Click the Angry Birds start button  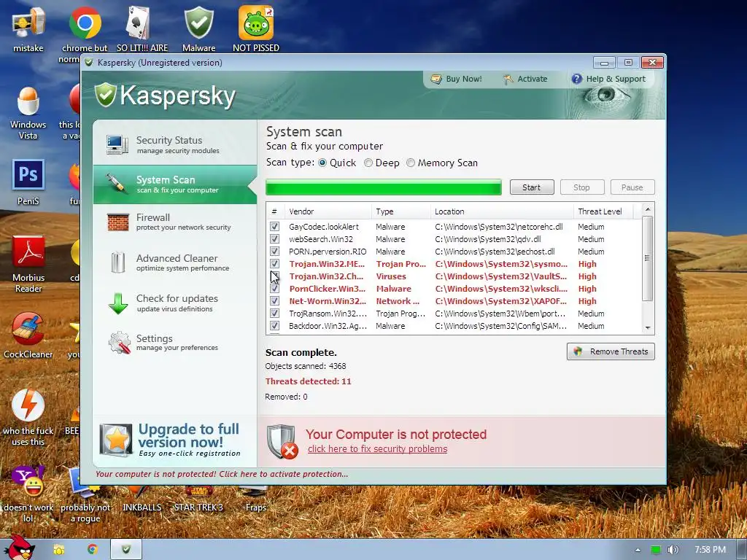point(20,548)
